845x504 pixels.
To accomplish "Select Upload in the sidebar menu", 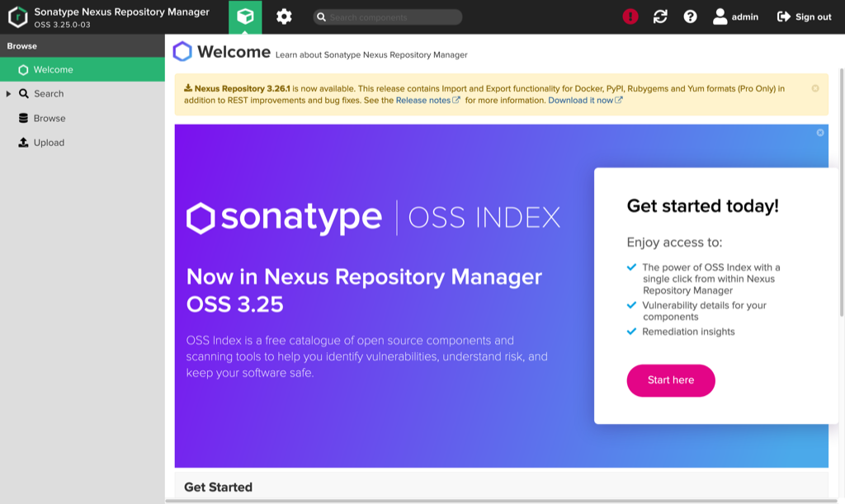I will point(83,142).
